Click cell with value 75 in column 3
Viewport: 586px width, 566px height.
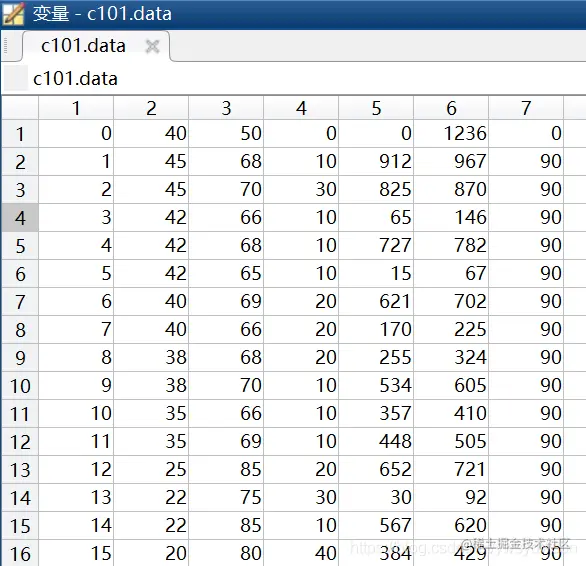(x=226, y=498)
